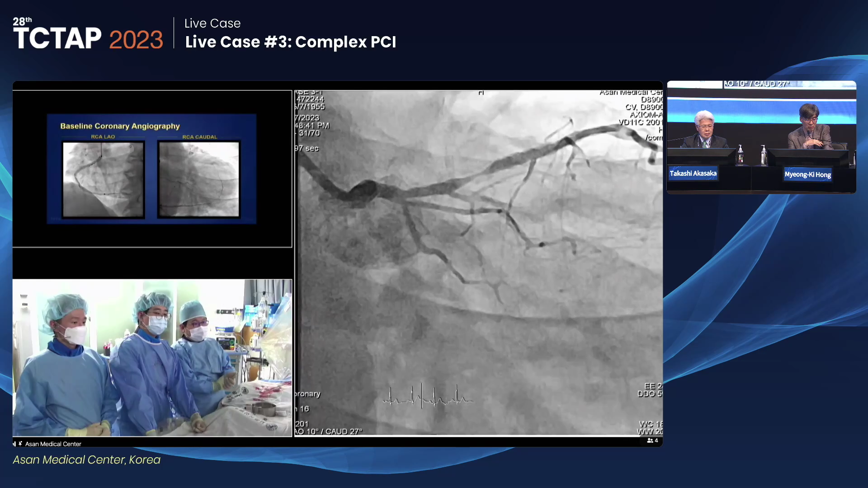Click the 'Baseline Coronary Angiography' slide heading
Image resolution: width=868 pixels, height=488 pixels.
(x=120, y=126)
